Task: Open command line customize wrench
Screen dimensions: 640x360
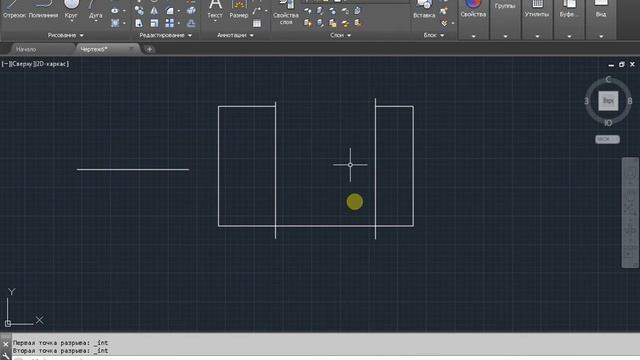Action: coord(5,356)
